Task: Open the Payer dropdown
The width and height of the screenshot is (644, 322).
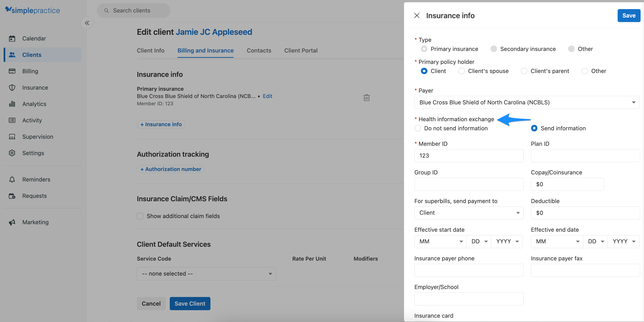Action: click(x=527, y=102)
